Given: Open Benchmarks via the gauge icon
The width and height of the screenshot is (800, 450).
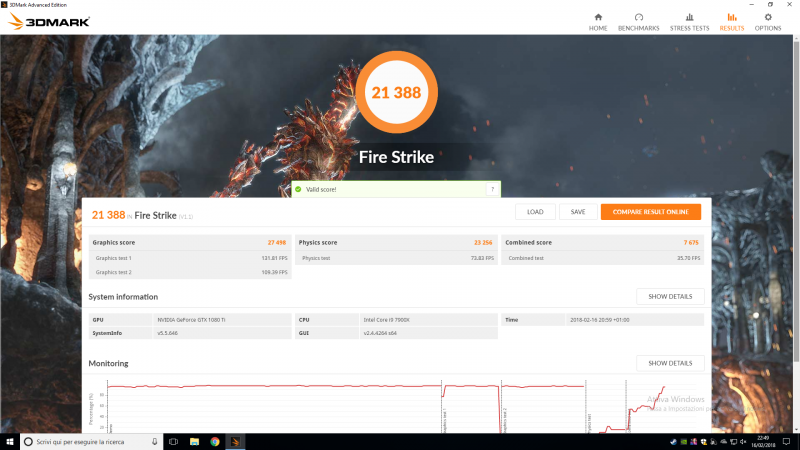Looking at the screenshot, I should [x=639, y=17].
